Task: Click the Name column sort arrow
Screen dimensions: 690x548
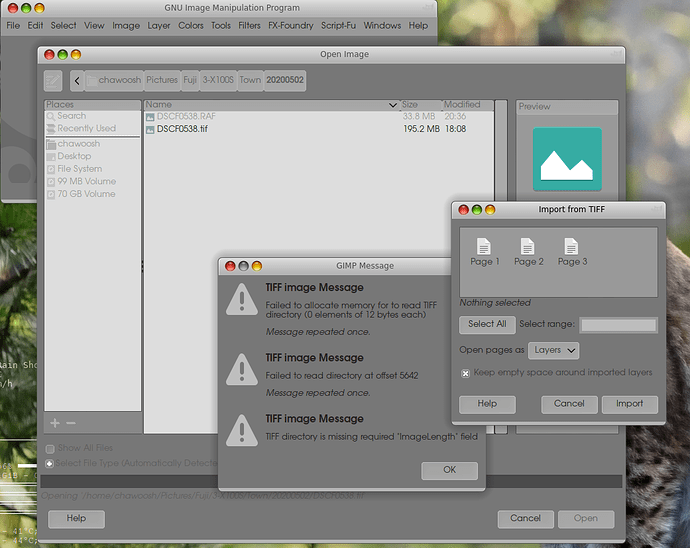Action: 392,105
